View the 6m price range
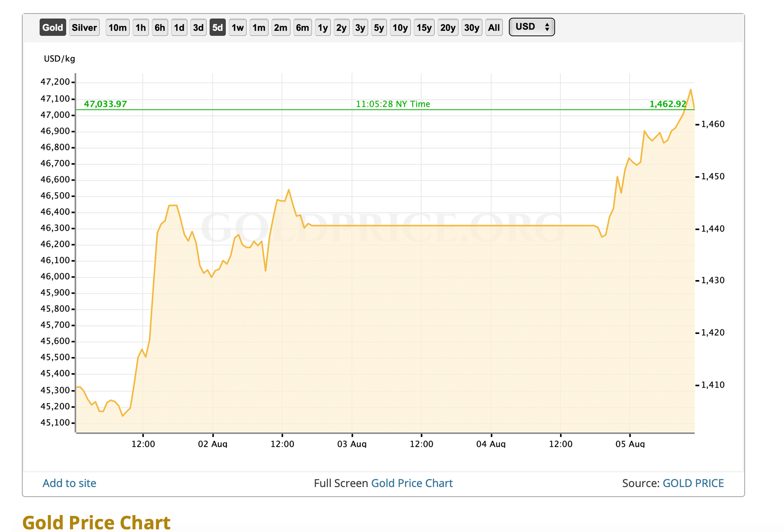The image size is (784, 532). pyautogui.click(x=303, y=27)
